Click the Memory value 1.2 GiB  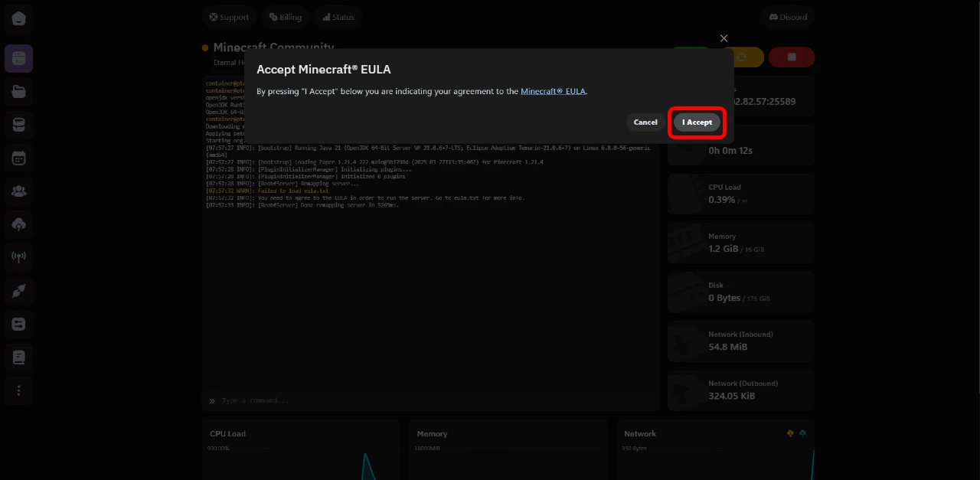[x=724, y=249]
